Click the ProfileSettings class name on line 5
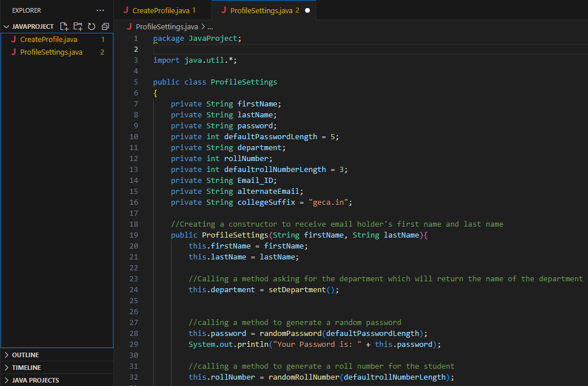The width and height of the screenshot is (588, 386). (244, 82)
